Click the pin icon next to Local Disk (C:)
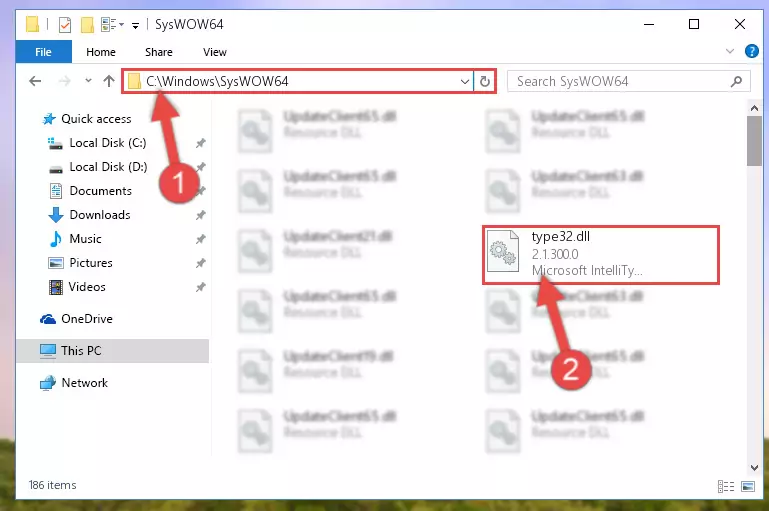This screenshot has width=769, height=511. tap(200, 143)
